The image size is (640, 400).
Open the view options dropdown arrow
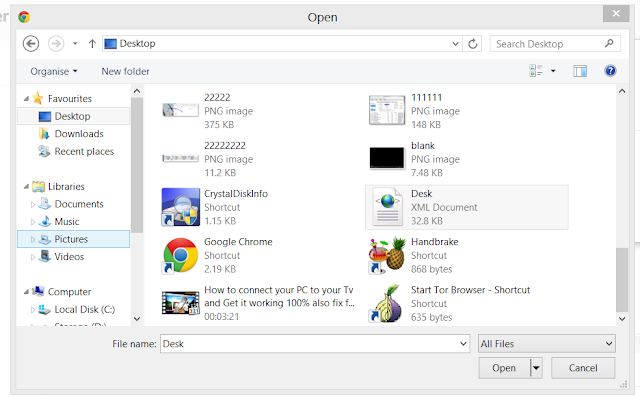553,71
